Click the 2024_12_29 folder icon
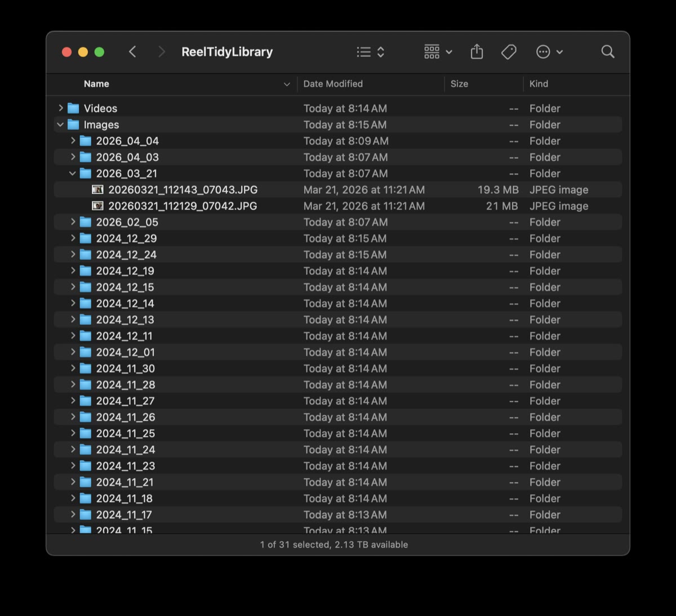Viewport: 676px width, 616px height. tap(86, 238)
